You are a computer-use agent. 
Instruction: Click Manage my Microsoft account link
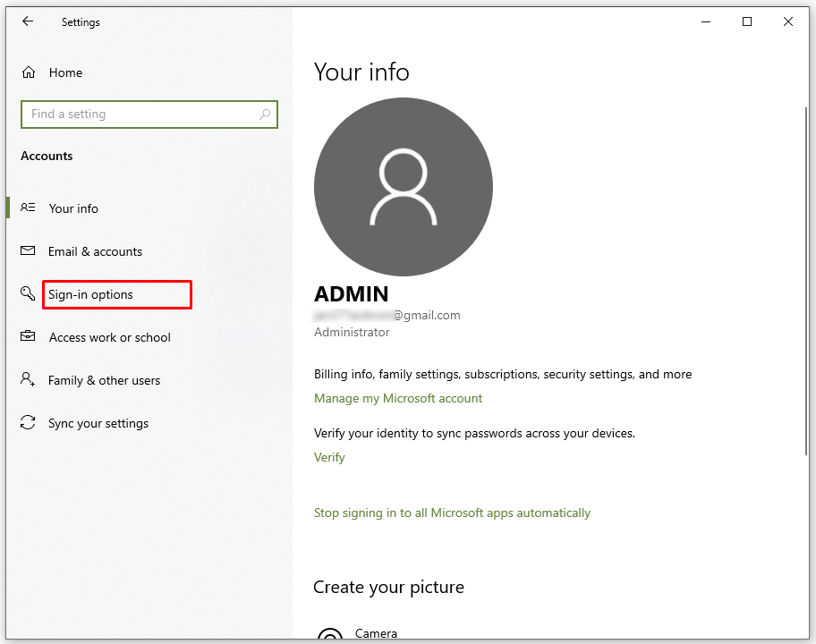pos(398,398)
